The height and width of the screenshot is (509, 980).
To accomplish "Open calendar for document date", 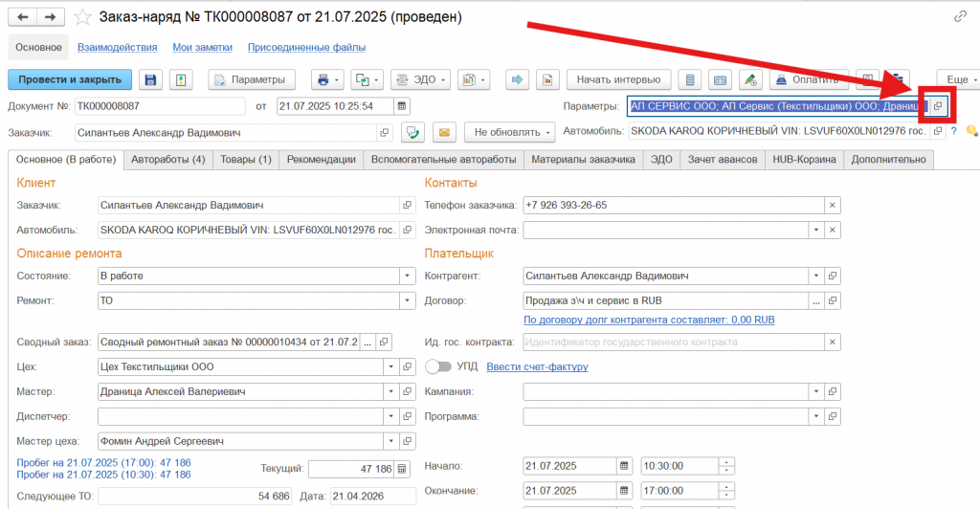I will coord(402,105).
